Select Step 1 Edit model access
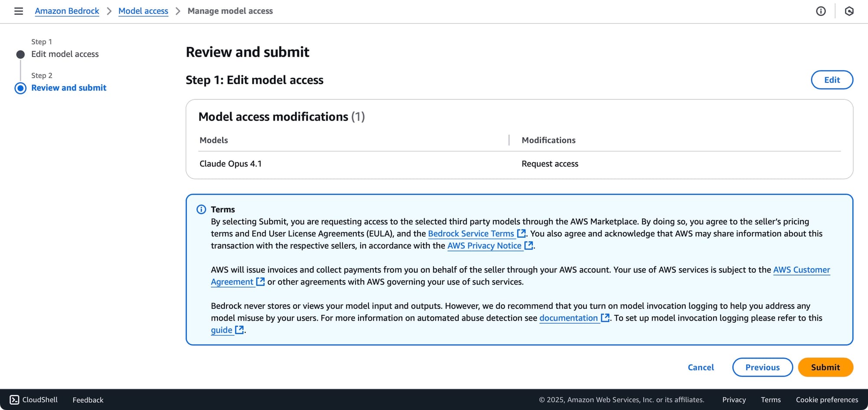 [65, 54]
